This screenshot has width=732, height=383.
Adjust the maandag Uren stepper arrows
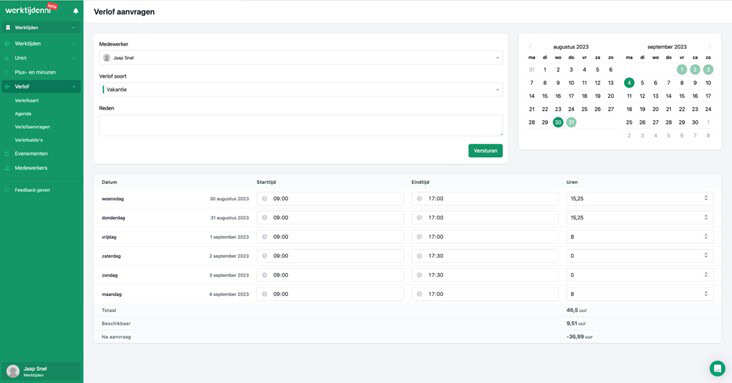point(706,293)
